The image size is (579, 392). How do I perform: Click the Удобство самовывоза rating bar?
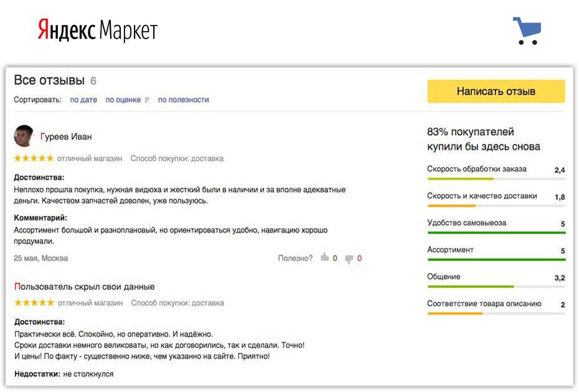496,233
